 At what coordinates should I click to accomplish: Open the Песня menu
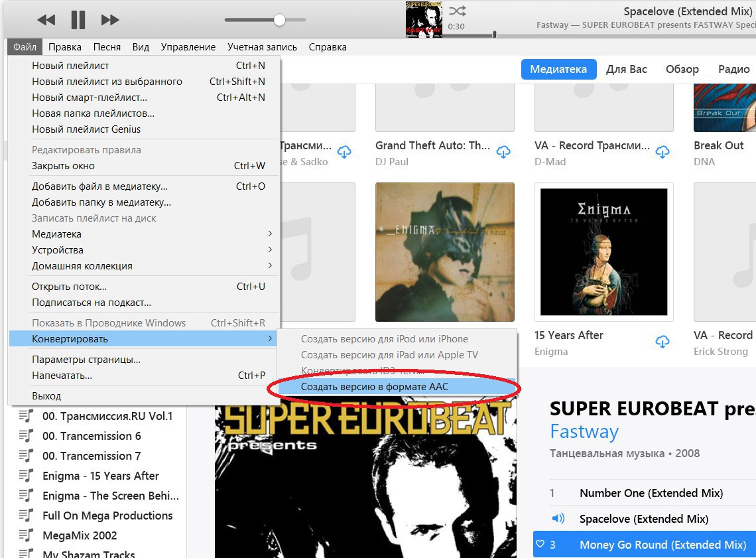[x=107, y=47]
